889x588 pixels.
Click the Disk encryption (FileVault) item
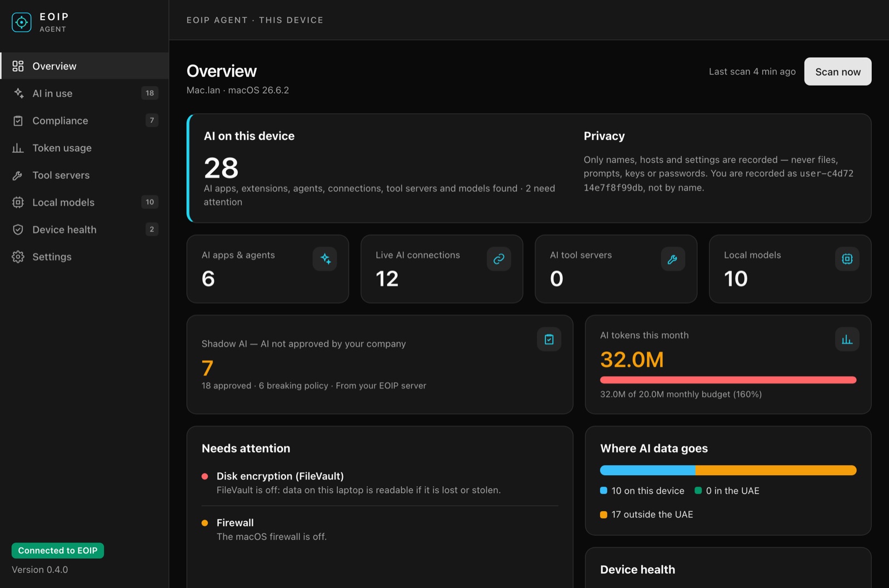(379, 483)
